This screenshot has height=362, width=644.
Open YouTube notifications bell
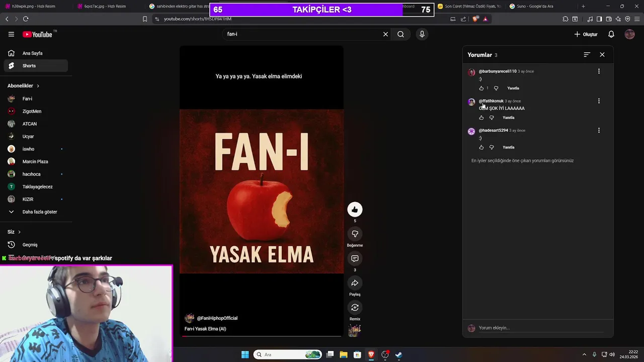click(x=611, y=34)
